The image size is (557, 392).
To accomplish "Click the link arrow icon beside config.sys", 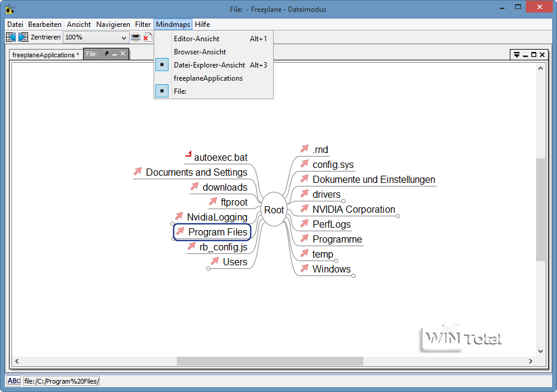I will 304,164.
